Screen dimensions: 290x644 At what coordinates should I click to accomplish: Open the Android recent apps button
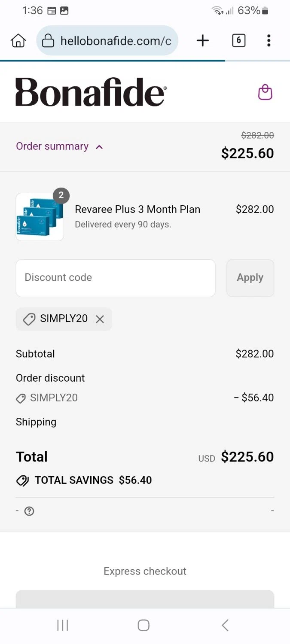click(x=63, y=625)
